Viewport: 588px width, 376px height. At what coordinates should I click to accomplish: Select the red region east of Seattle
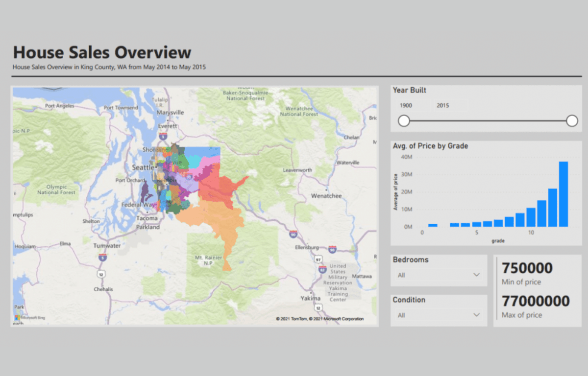coord(218,187)
